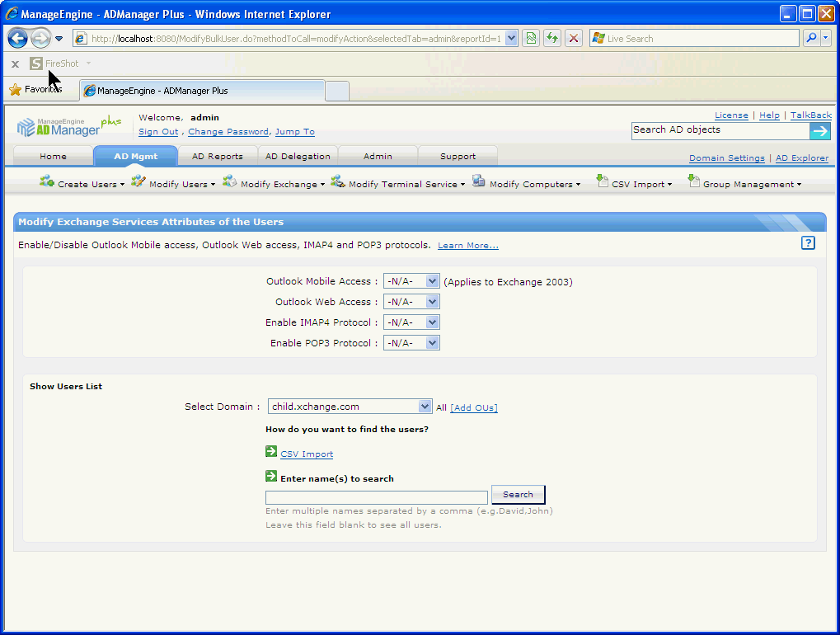Click the browser Refresh icon
This screenshot has width=840, height=635.
tap(551, 38)
